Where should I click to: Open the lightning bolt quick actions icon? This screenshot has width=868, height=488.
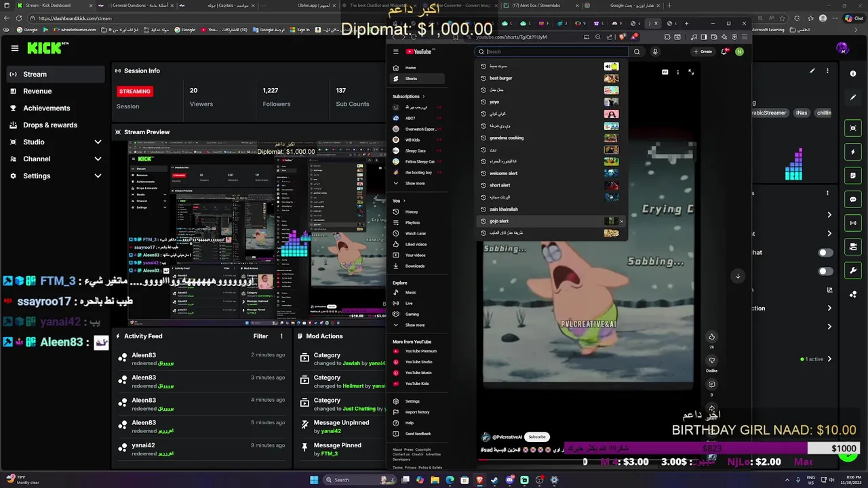click(853, 152)
